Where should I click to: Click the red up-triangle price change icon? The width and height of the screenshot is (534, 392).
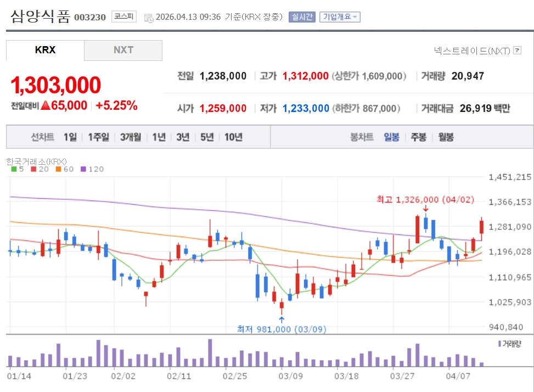click(x=46, y=105)
